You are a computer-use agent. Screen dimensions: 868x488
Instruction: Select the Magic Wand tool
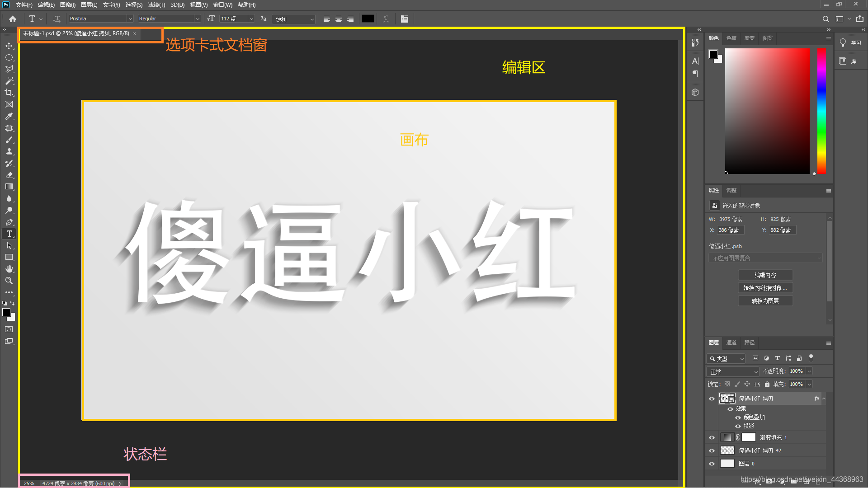click(x=9, y=81)
